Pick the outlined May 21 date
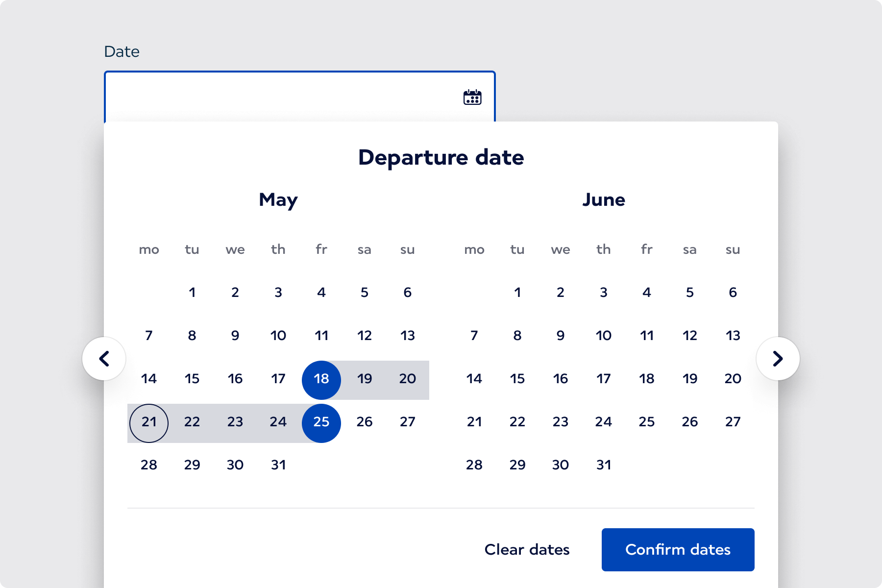The image size is (882, 588). pos(149,422)
